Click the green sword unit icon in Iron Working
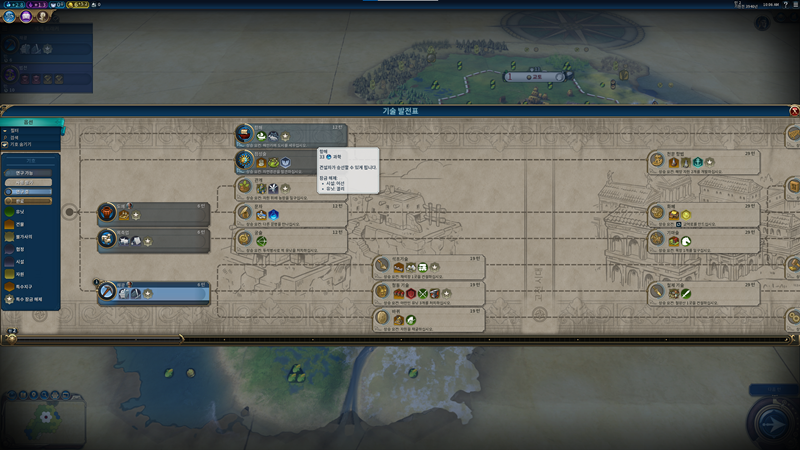Viewport: 800px width, 450px height. pos(686,294)
